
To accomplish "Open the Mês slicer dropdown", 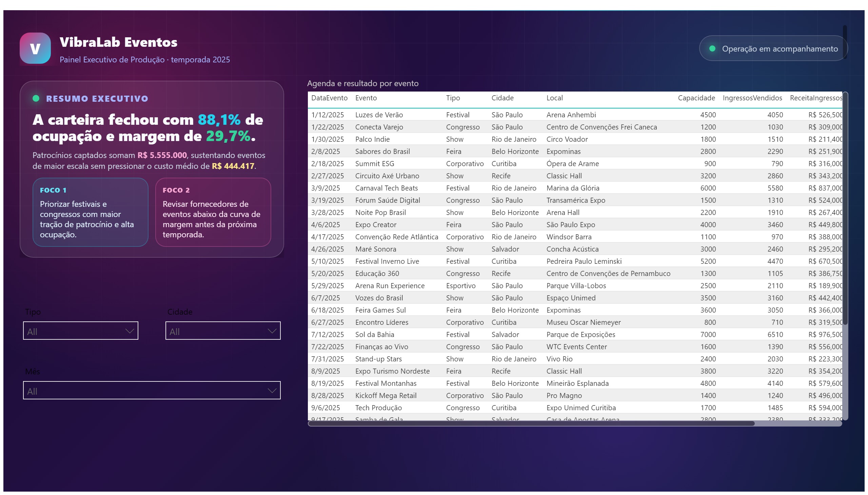I will coord(152,390).
